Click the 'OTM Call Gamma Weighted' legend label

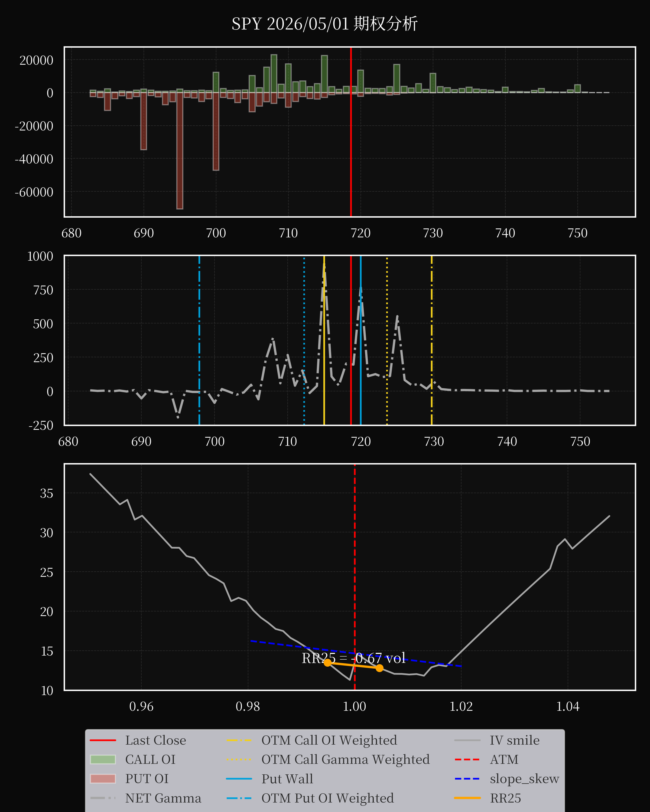tap(346, 759)
